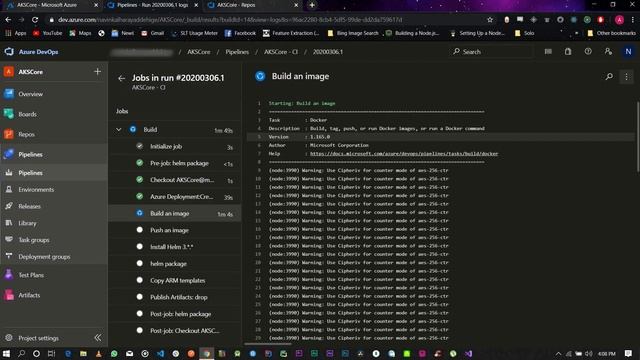The image size is (640, 360).
Task: Select the Build an image step
Action: 176,213
